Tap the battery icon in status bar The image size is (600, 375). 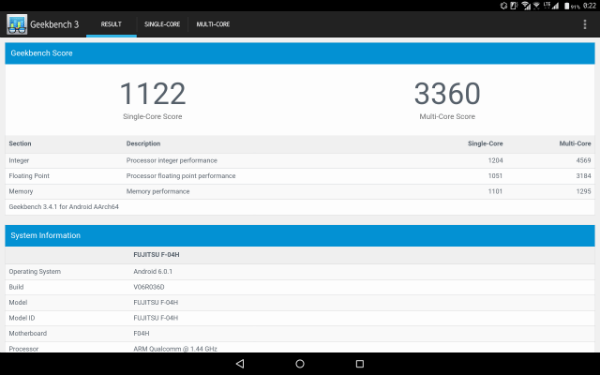tap(567, 6)
